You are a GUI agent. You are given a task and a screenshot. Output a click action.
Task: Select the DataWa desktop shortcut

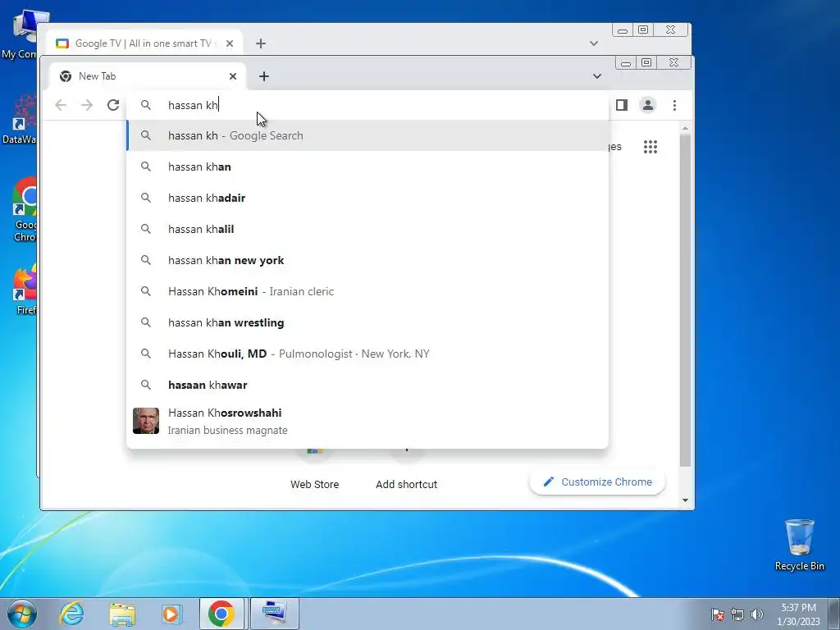coord(20,119)
